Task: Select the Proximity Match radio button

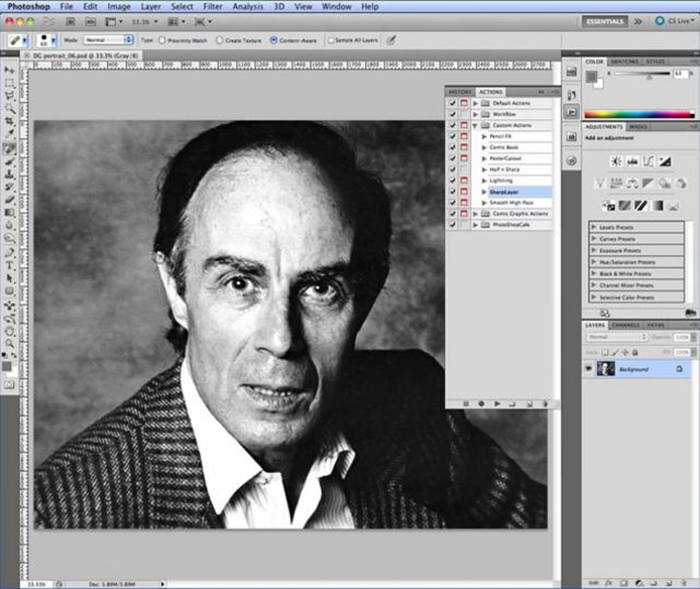Action: [162, 41]
